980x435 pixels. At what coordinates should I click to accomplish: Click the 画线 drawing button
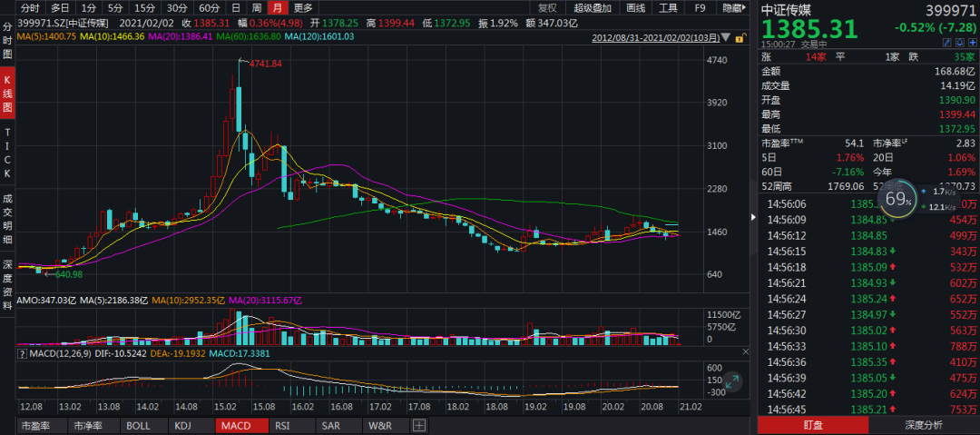(637, 7)
